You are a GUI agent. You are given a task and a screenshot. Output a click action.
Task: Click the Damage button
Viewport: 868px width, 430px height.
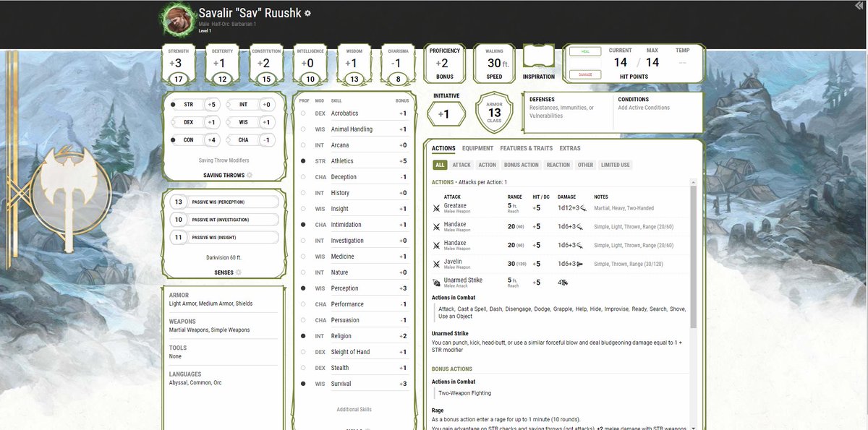[585, 74]
